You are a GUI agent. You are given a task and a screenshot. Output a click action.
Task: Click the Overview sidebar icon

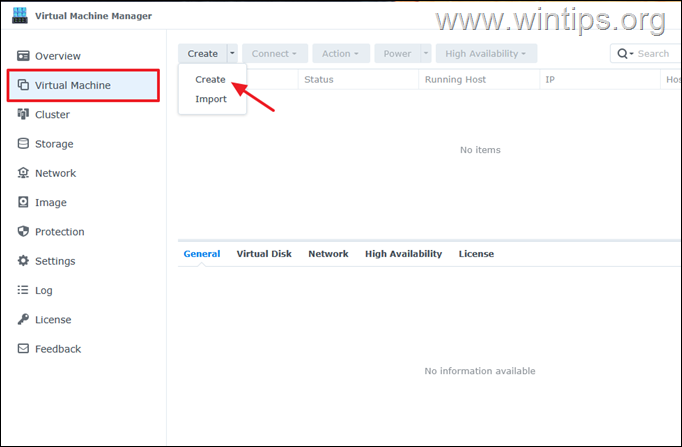tap(23, 56)
